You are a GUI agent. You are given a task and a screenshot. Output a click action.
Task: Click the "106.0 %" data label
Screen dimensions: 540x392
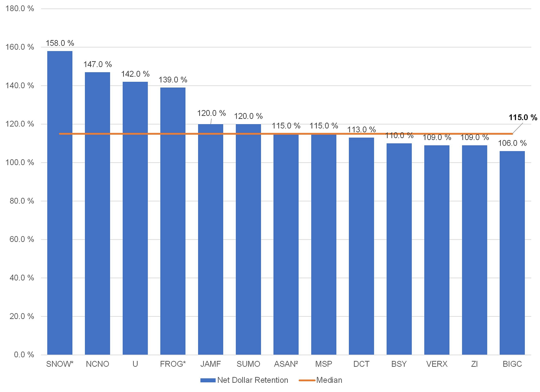click(512, 143)
